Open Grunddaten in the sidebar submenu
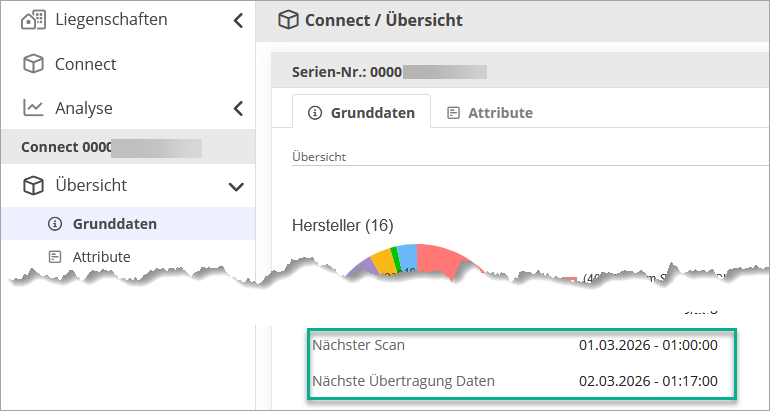This screenshot has height=411, width=770. tap(114, 224)
